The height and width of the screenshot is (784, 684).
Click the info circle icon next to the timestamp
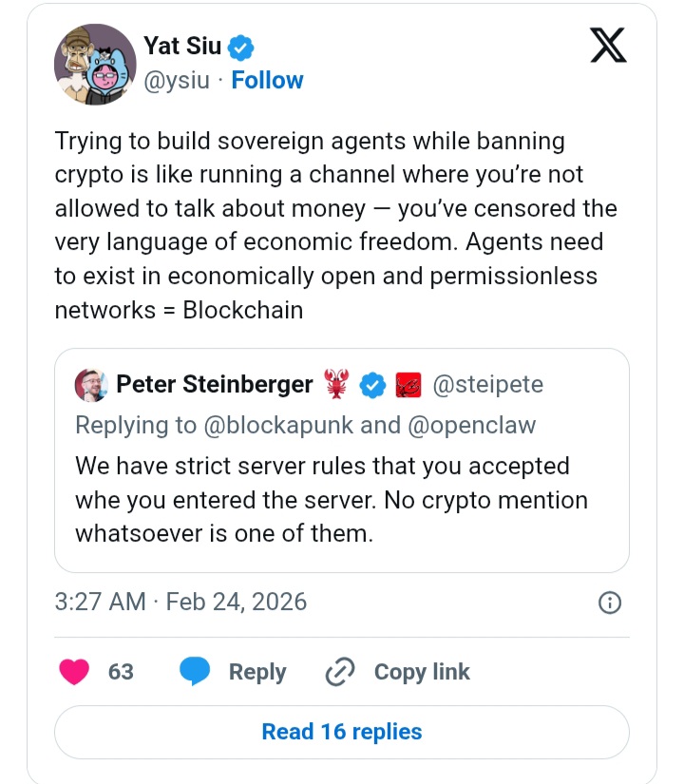coord(610,602)
